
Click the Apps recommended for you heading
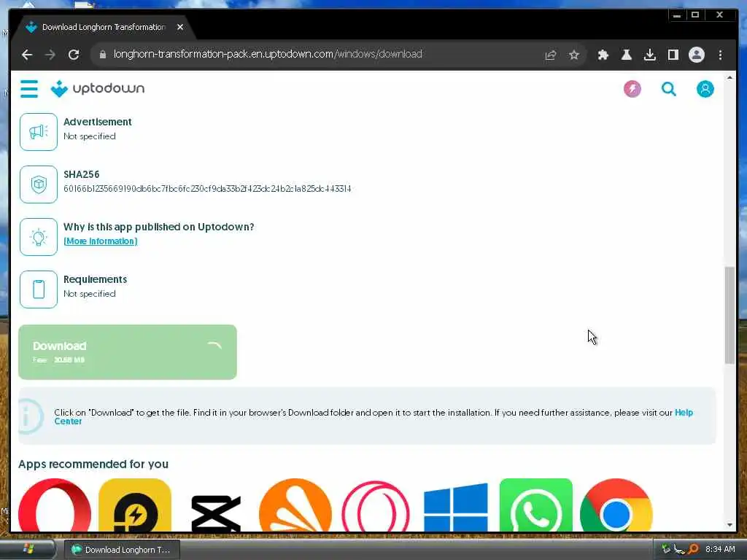pos(93,464)
